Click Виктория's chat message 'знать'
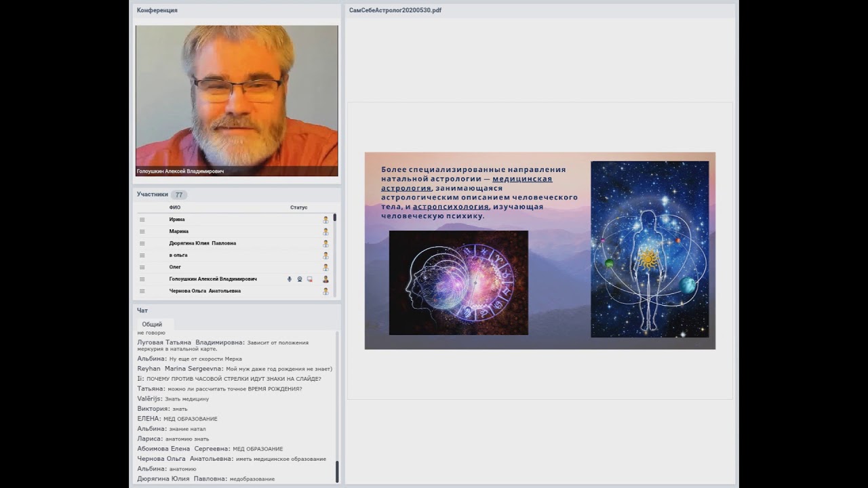868x488 pixels. pyautogui.click(x=163, y=409)
